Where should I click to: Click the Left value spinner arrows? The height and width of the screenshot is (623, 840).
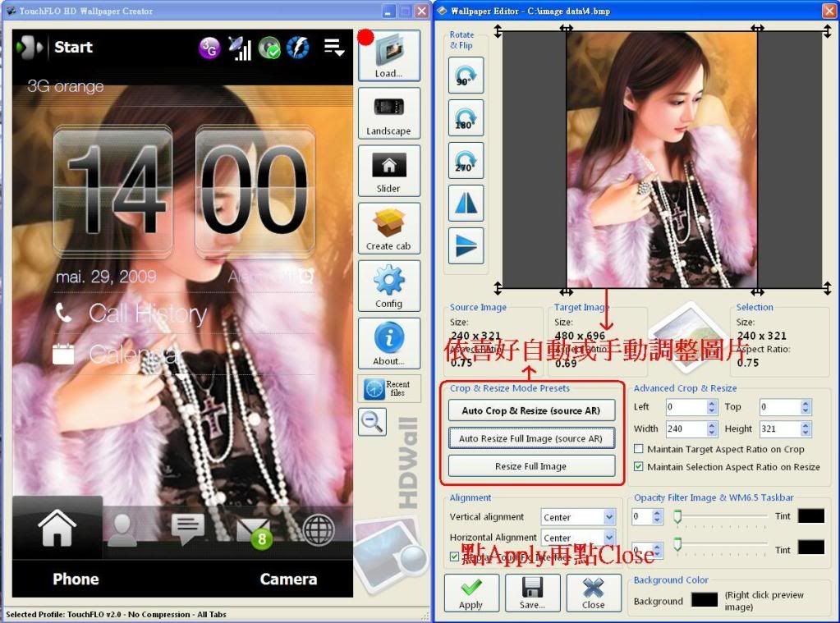tap(712, 407)
